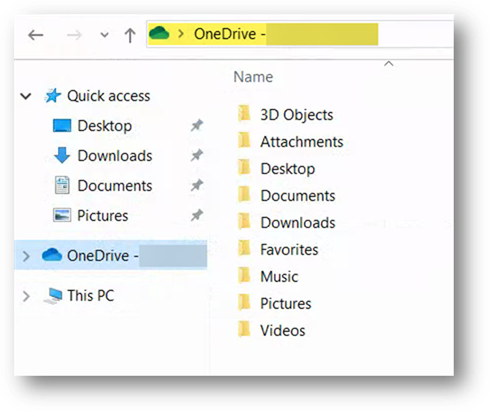Go back with the left arrow button
Viewport: 489px width, 411px height.
36,35
